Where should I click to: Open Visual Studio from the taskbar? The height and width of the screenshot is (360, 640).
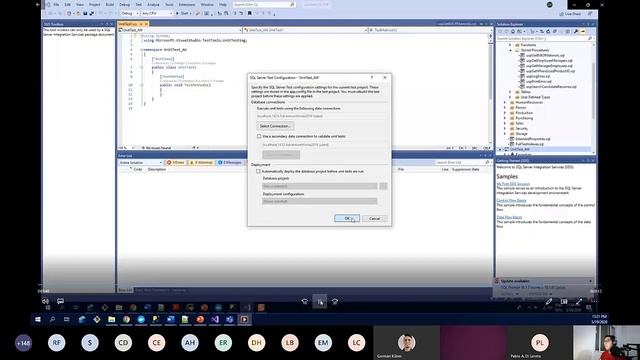[x=215, y=319]
